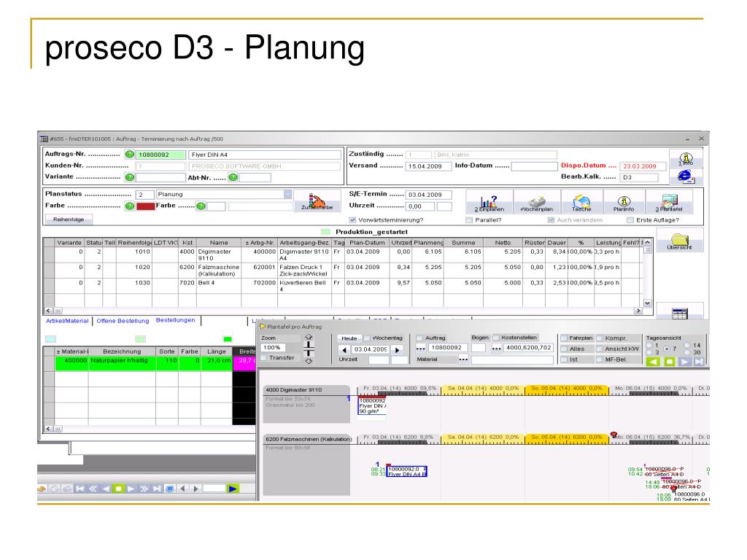Image resolution: width=747 pixels, height=560 pixels.
Task: Click the 1 Info icon
Action: pyautogui.click(x=686, y=158)
